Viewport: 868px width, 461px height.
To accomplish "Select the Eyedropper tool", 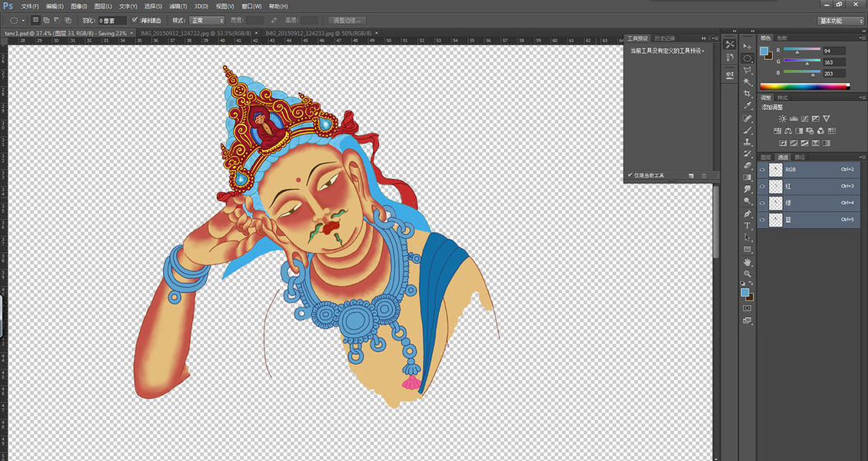I will click(x=747, y=106).
